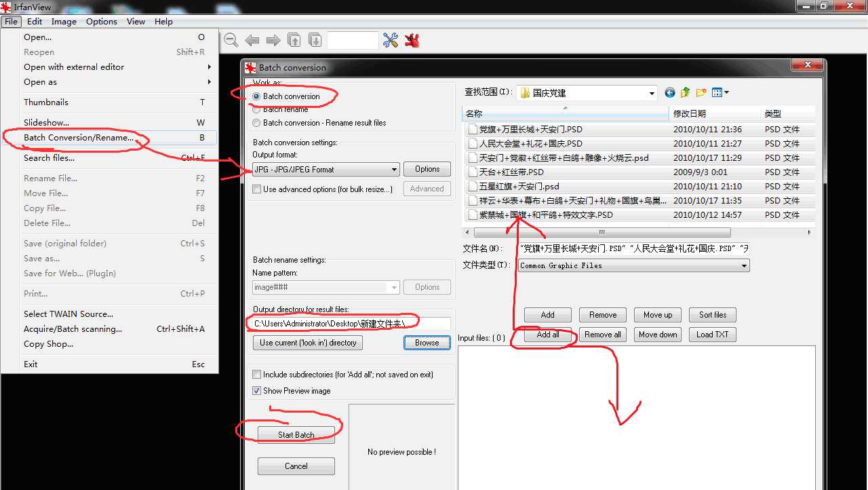Click file icon of 天台+红丝带.PSD
This screenshot has width=868, height=490.
pos(473,172)
